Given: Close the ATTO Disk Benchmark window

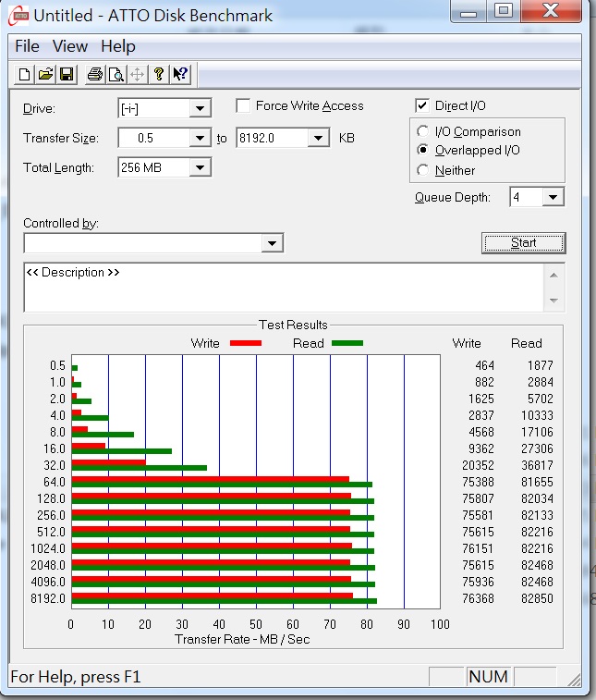Looking at the screenshot, I should (x=551, y=10).
